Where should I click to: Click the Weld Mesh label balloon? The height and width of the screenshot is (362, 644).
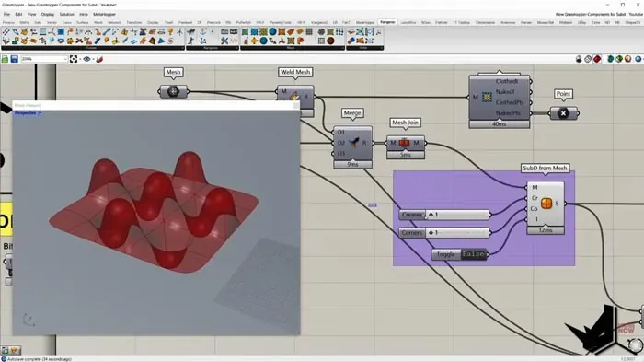[295, 72]
